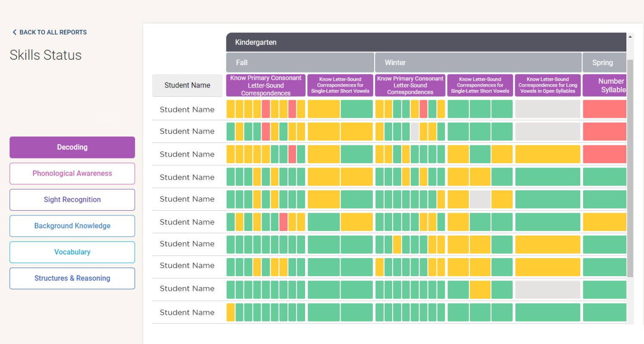This screenshot has height=344, width=644.
Task: Click the Kindergarten grade header
Action: pyautogui.click(x=426, y=42)
